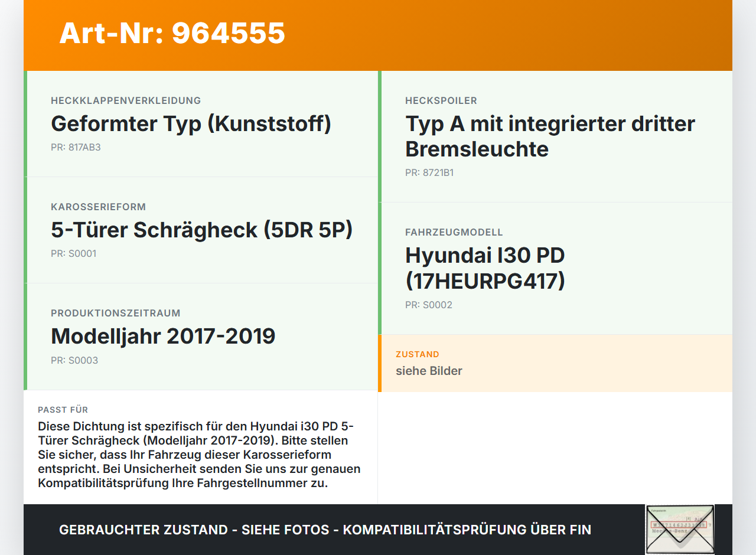Select the Karosserieform 5-Türer Schrägheck card
This screenshot has width=756, height=555.
[201, 230]
